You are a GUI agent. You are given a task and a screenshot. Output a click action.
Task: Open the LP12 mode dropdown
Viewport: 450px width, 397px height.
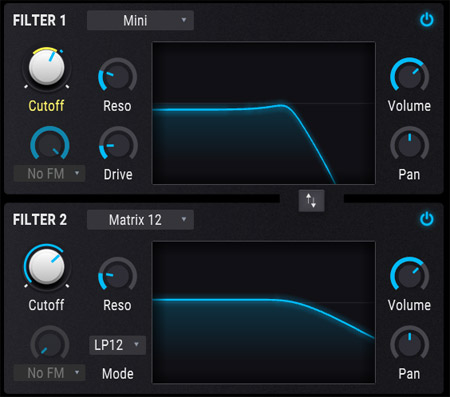tap(117, 345)
